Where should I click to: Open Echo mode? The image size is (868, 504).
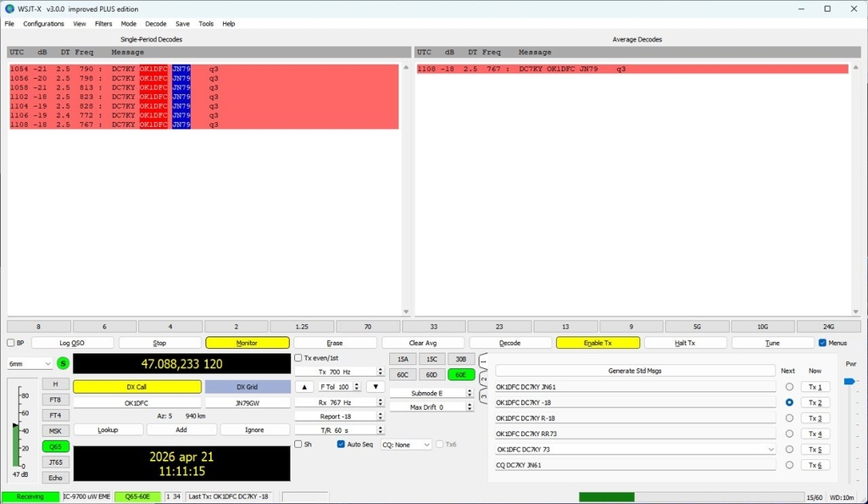coord(55,478)
